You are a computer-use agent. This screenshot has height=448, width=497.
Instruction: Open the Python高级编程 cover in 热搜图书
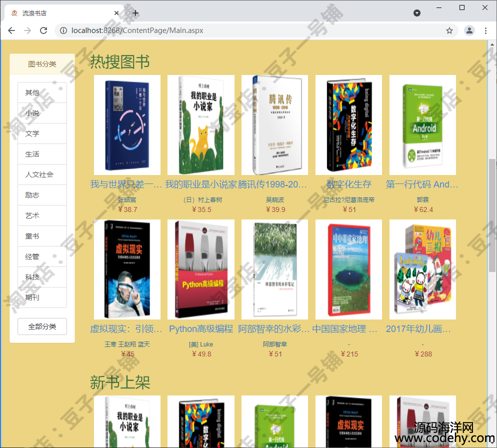click(x=201, y=269)
